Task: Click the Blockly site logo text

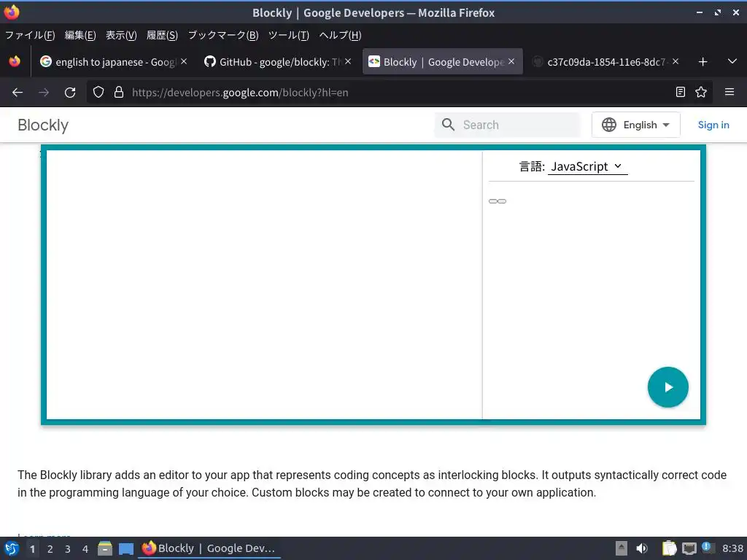Action: point(43,125)
